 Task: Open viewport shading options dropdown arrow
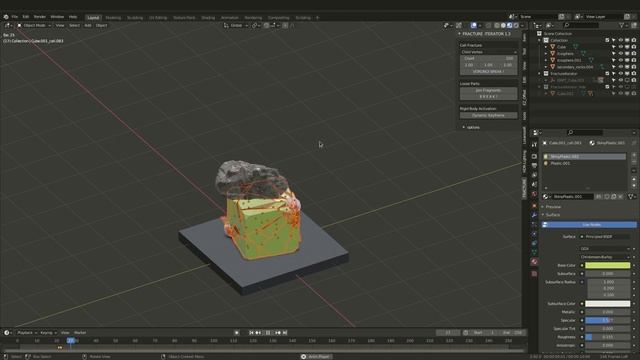(522, 25)
